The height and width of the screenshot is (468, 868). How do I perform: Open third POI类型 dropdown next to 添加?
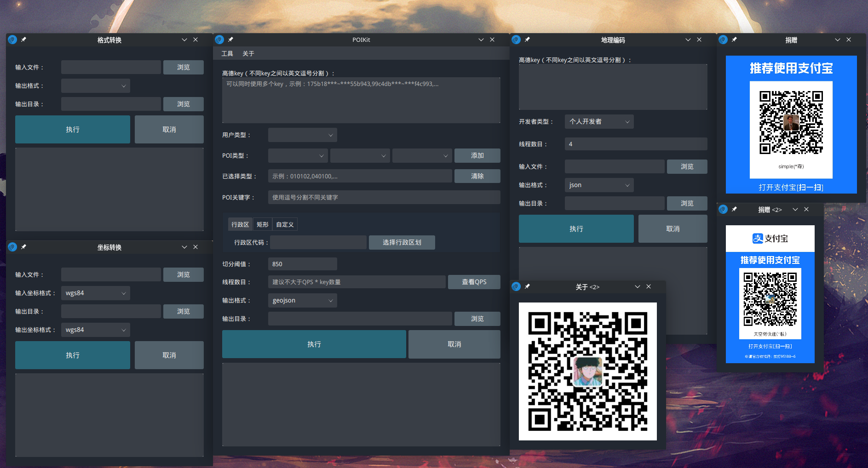point(422,155)
